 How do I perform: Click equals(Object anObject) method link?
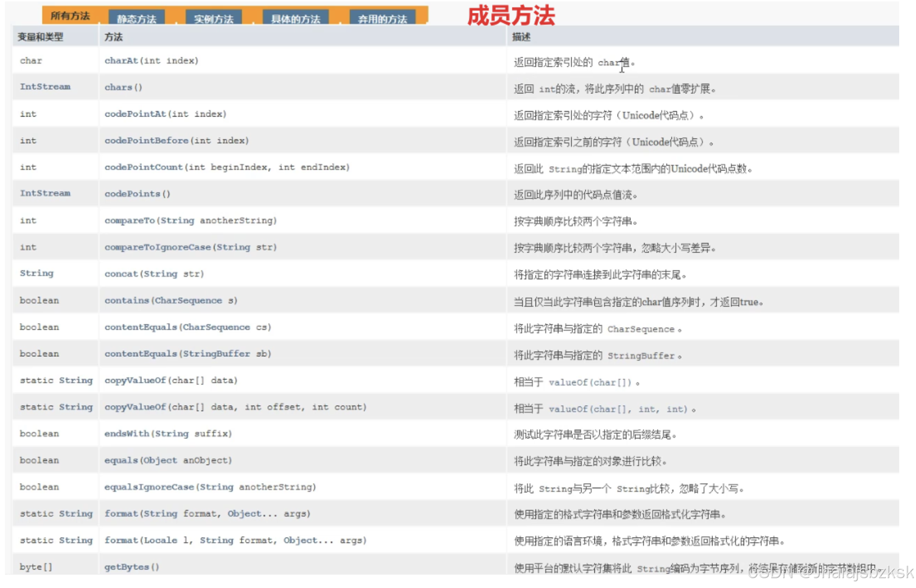[x=168, y=461]
